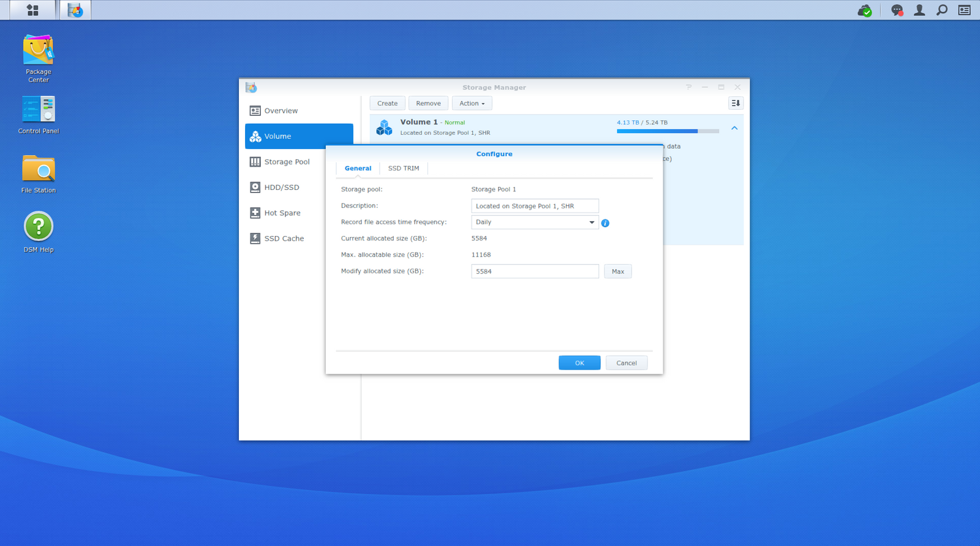Click Storage Manager help question icon
980x546 pixels.
point(689,87)
